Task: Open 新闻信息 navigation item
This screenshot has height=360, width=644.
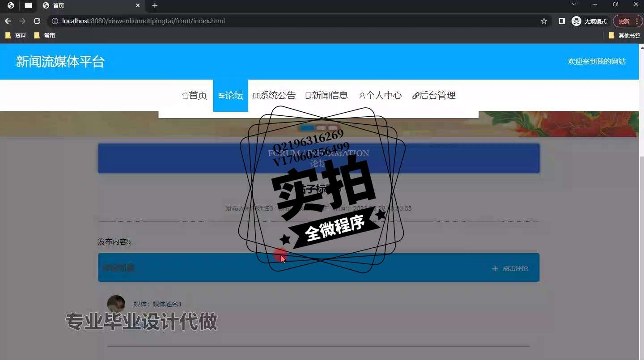Action: click(326, 95)
